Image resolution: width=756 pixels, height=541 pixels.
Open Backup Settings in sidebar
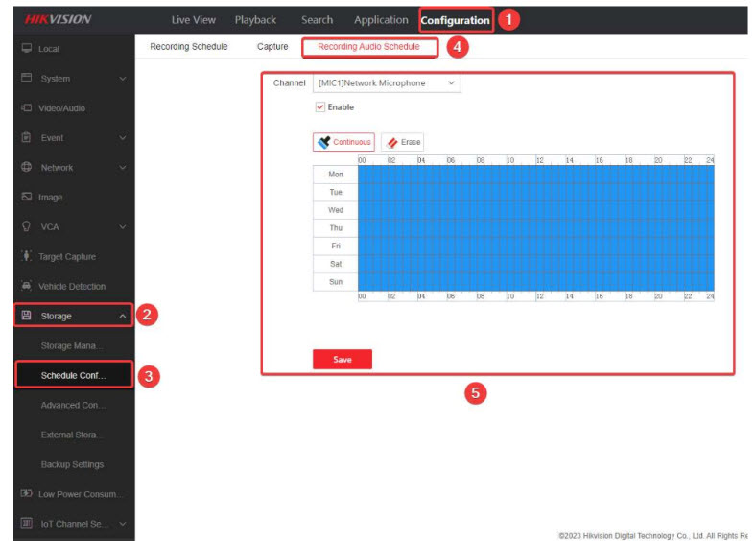click(72, 464)
